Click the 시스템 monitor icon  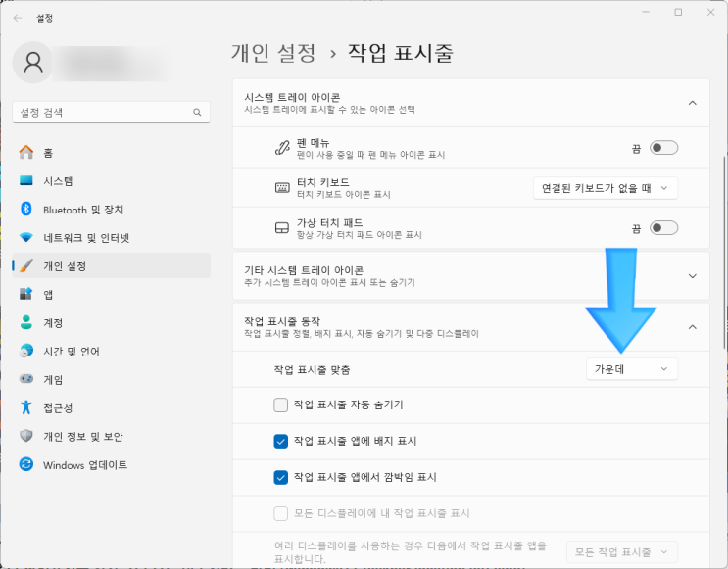pyautogui.click(x=26, y=180)
